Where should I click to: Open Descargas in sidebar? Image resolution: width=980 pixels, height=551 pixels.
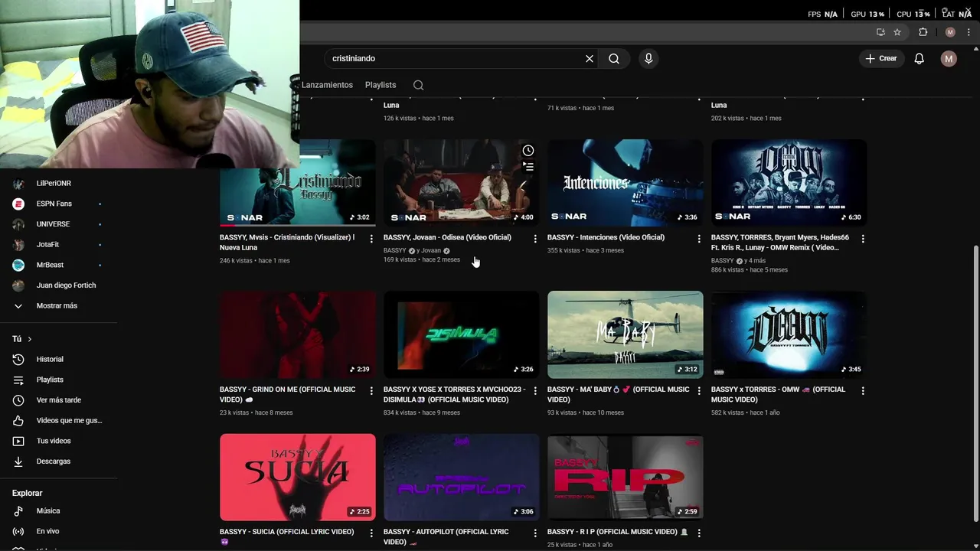point(54,461)
